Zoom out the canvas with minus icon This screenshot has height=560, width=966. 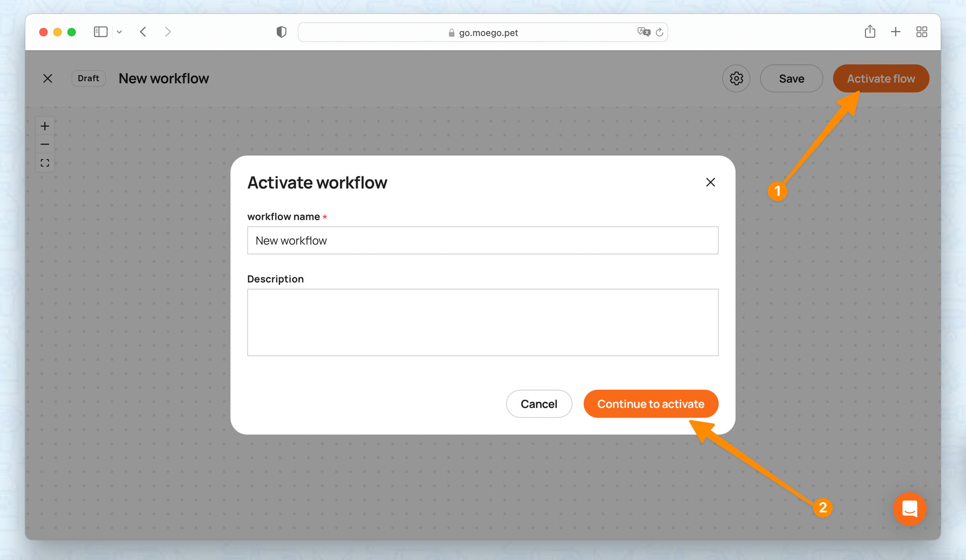point(45,144)
